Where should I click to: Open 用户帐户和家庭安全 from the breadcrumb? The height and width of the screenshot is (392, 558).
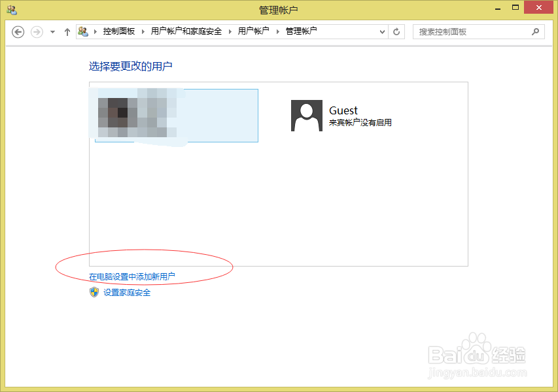(185, 31)
